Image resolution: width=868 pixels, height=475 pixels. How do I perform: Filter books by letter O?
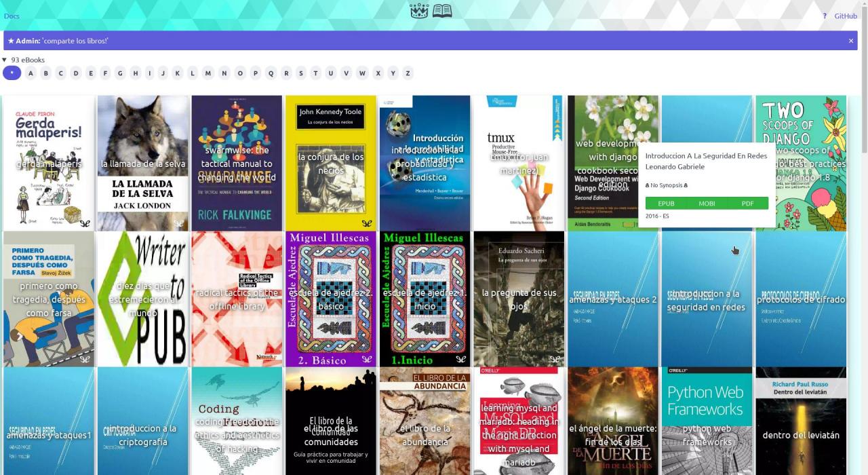239,73
